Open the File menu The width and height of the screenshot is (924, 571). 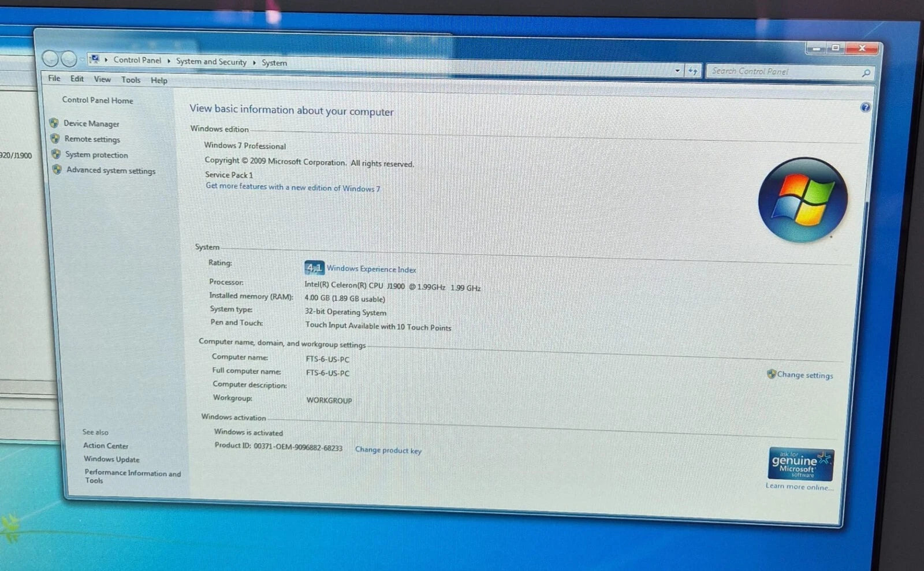[54, 78]
